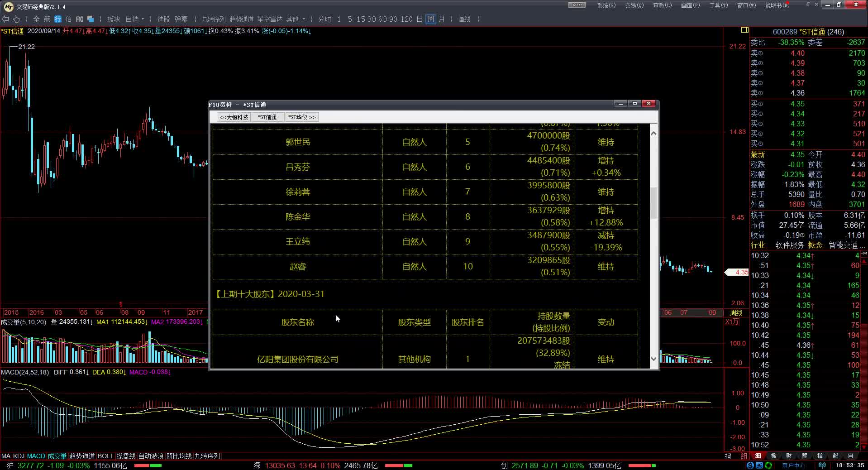The width and height of the screenshot is (868, 470).
Task: Click the green circular icon in the status bar
Action: [x=768, y=465]
